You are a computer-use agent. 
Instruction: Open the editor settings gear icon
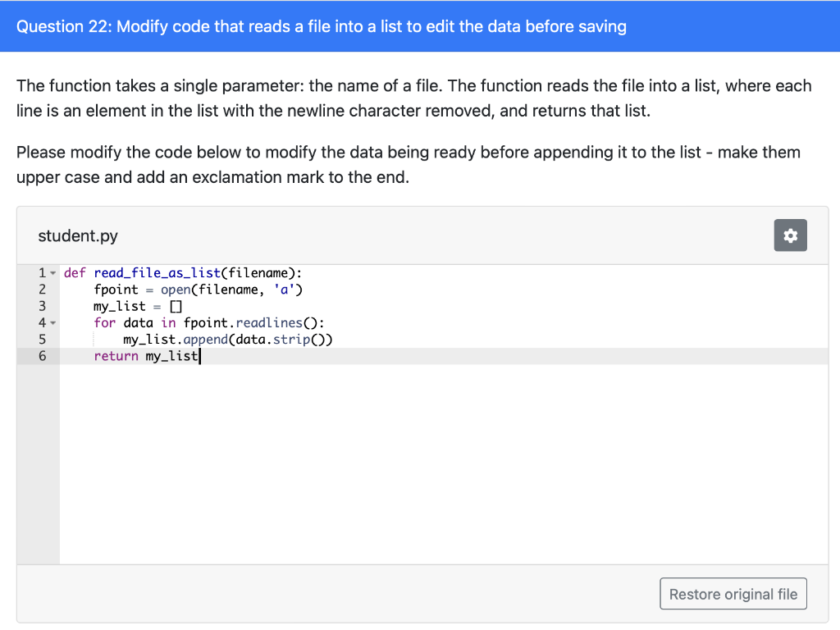click(x=790, y=235)
